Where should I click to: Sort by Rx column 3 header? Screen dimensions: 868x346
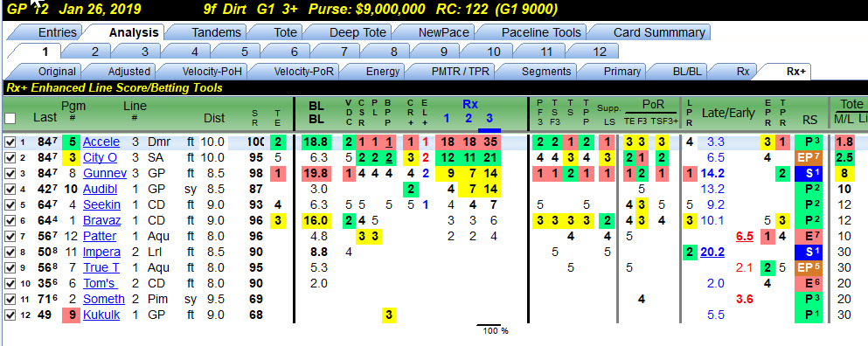(x=489, y=118)
